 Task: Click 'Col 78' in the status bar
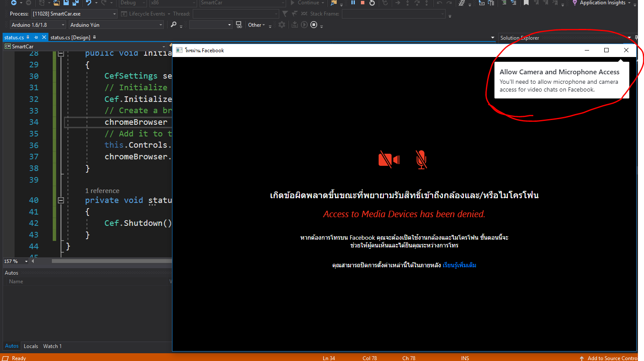370,358
